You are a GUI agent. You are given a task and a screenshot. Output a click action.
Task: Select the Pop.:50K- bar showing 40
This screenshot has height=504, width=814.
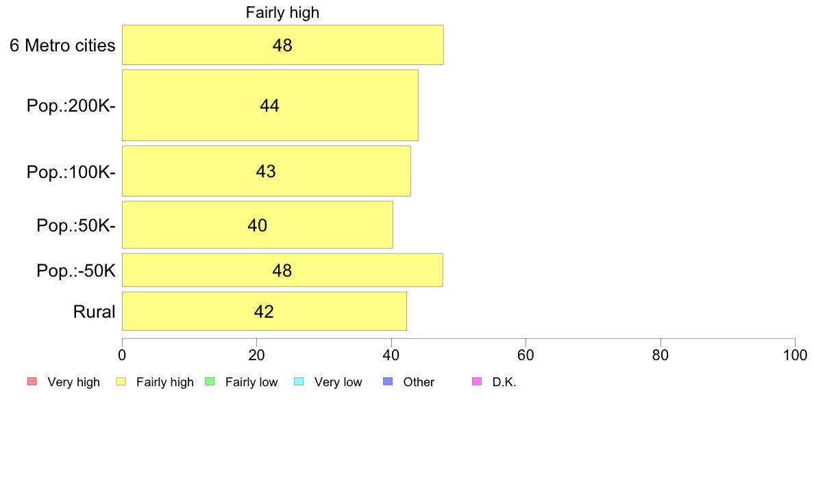tap(258, 225)
